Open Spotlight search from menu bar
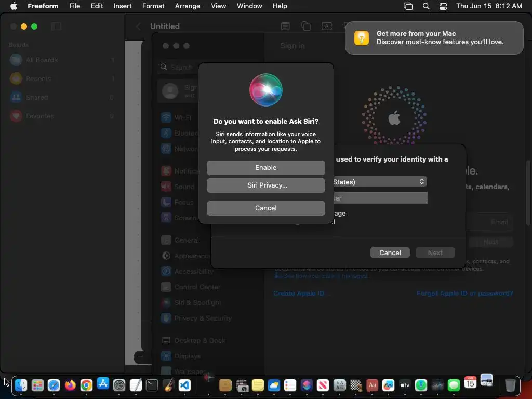 click(426, 6)
